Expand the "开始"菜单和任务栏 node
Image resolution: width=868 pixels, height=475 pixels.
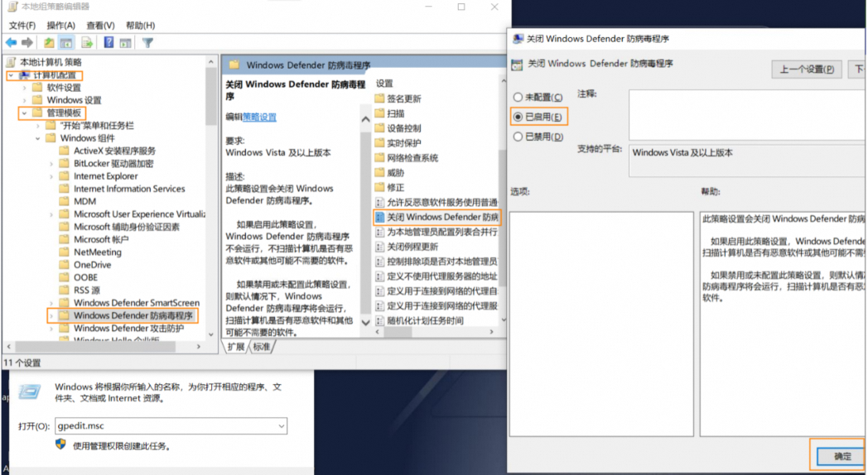coord(37,126)
